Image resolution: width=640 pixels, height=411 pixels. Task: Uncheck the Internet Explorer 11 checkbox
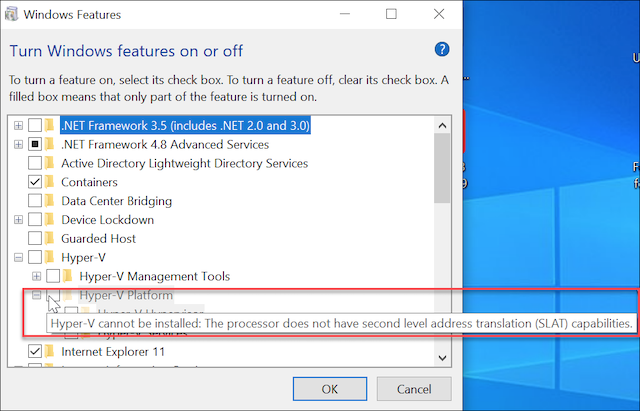pos(35,351)
